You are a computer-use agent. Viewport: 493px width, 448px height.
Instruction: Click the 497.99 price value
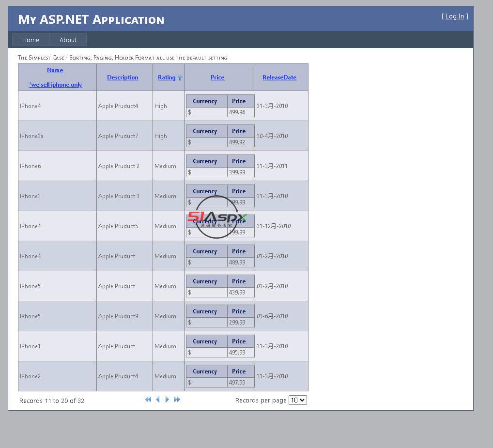coord(237,382)
